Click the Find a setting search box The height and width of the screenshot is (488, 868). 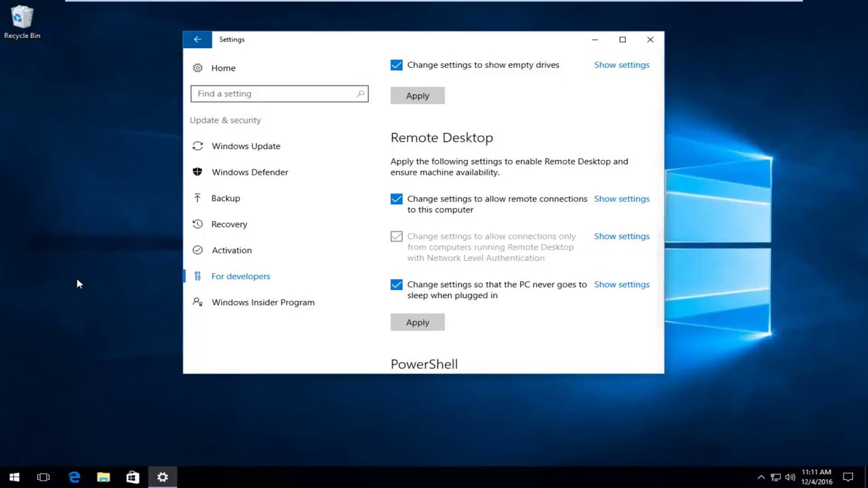[x=279, y=94]
